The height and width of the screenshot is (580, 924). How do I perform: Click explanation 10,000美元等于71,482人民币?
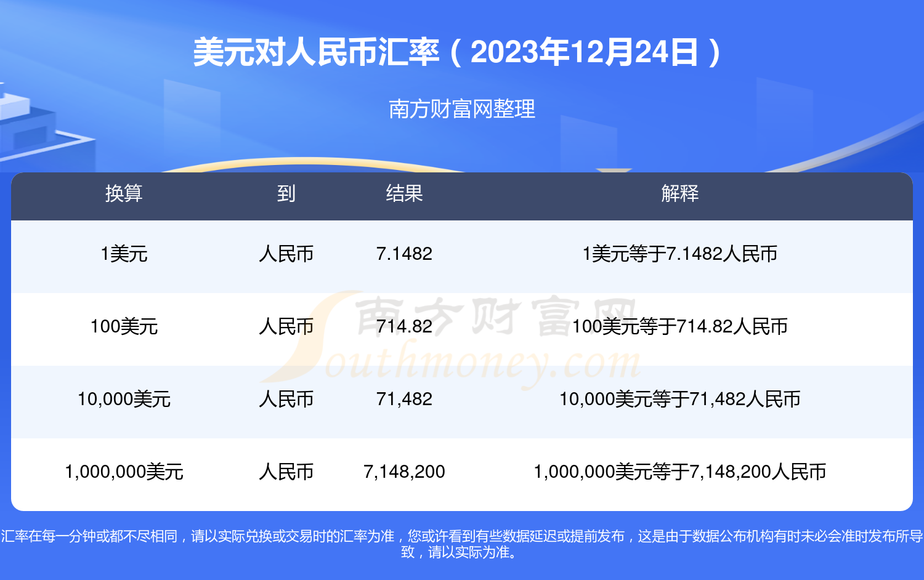tap(680, 399)
